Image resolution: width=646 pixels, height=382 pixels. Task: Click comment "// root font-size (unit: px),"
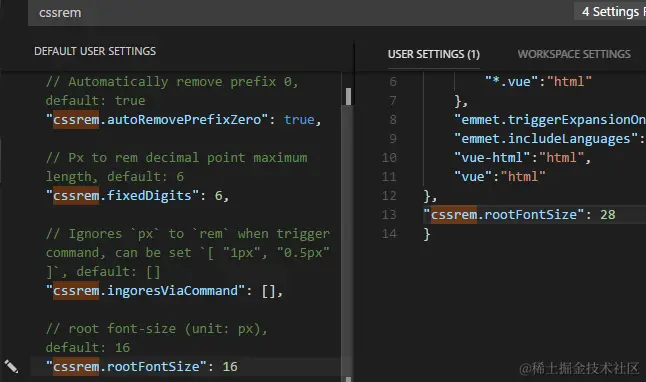pyautogui.click(x=157, y=328)
